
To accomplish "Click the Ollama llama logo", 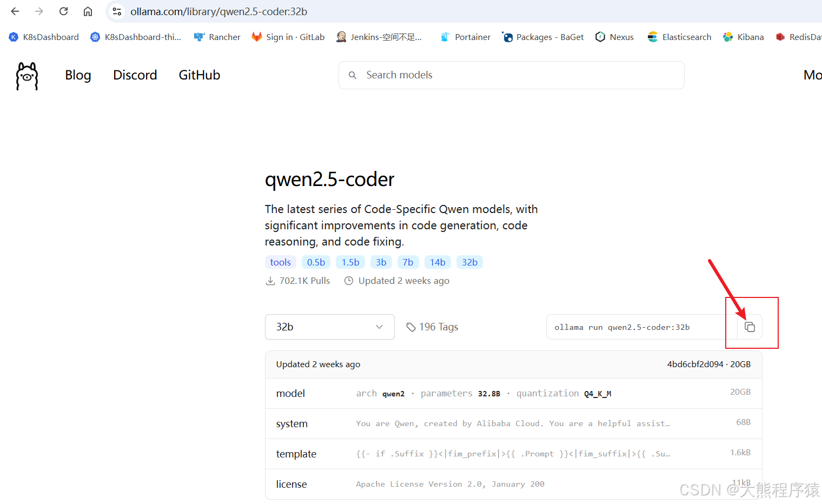I will tap(26, 75).
